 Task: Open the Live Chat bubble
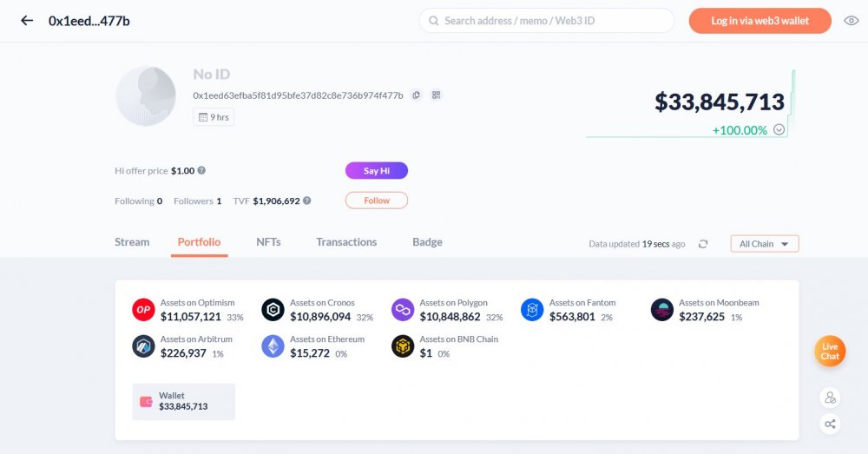click(x=830, y=352)
